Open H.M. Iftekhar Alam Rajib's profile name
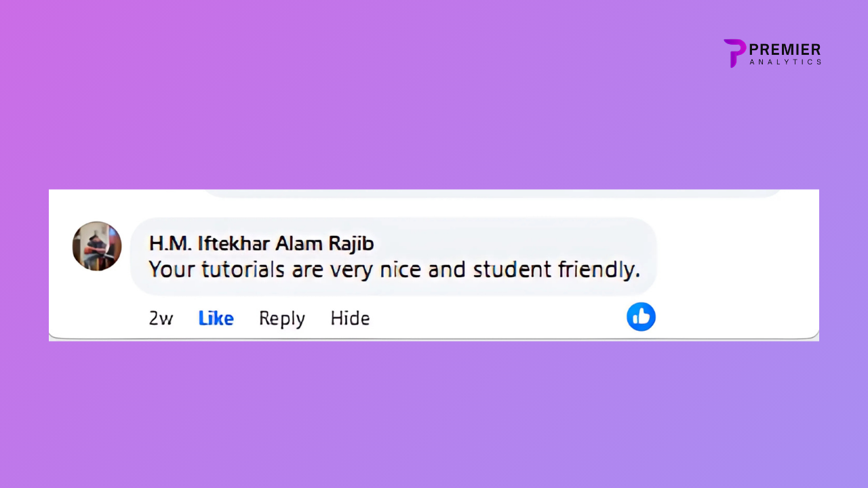The height and width of the screenshot is (488, 868). point(261,243)
